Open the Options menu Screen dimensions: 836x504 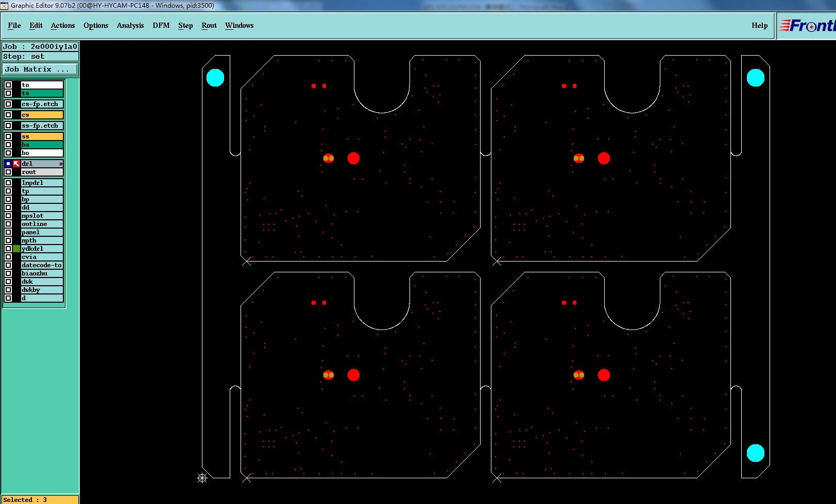point(96,25)
